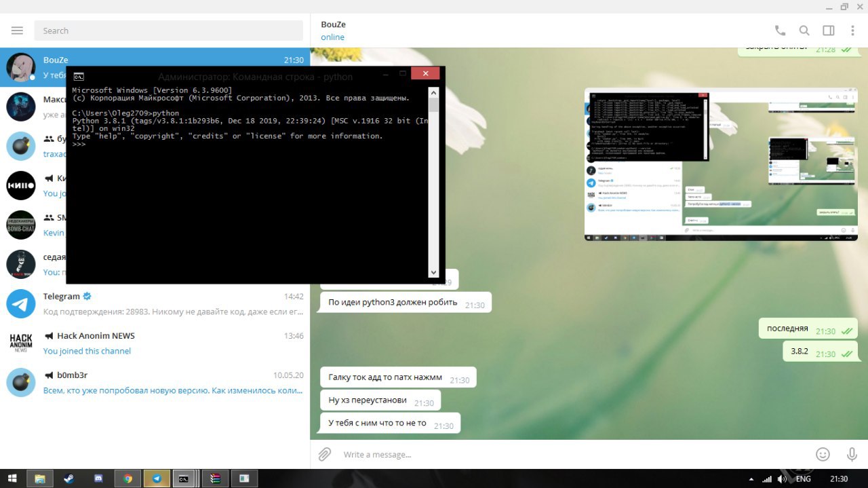Open the Hack Anonim NEWS channel

[x=155, y=343]
